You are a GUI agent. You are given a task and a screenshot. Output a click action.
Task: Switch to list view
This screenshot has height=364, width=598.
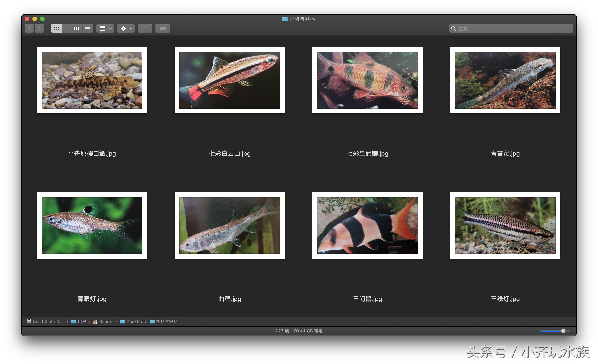pyautogui.click(x=67, y=28)
